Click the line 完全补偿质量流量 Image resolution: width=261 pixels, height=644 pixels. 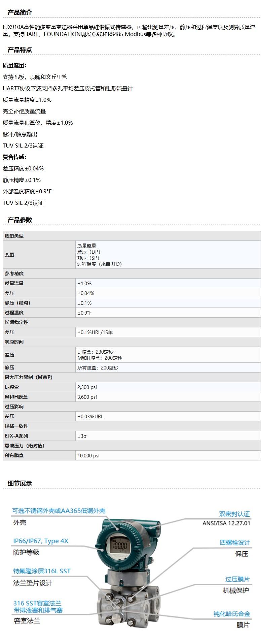click(x=24, y=111)
